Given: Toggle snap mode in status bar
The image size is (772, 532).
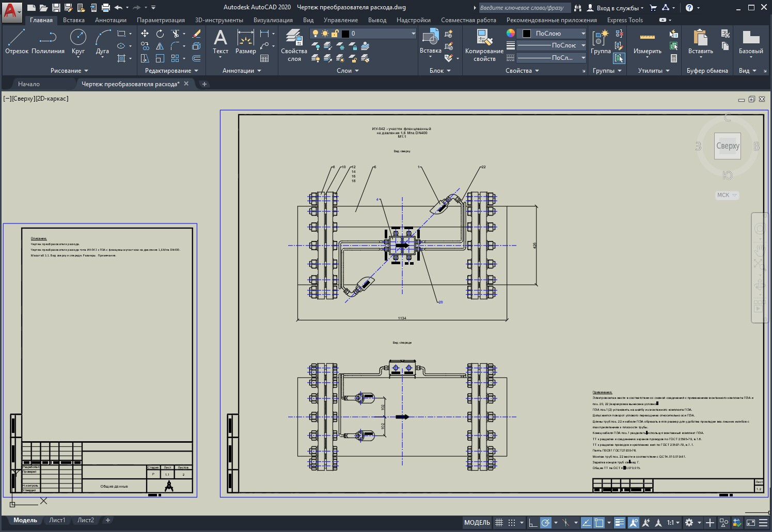Looking at the screenshot, I should click(x=512, y=523).
